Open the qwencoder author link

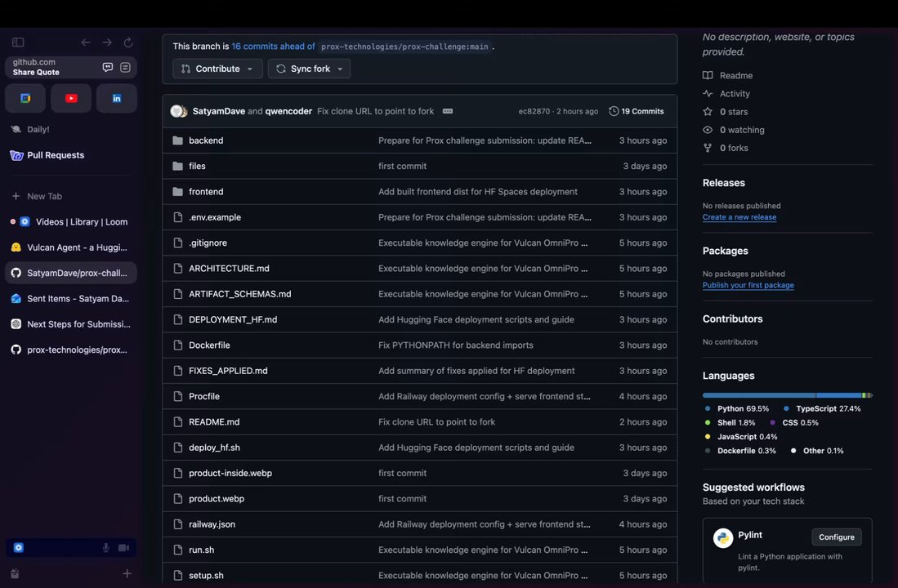click(x=288, y=111)
